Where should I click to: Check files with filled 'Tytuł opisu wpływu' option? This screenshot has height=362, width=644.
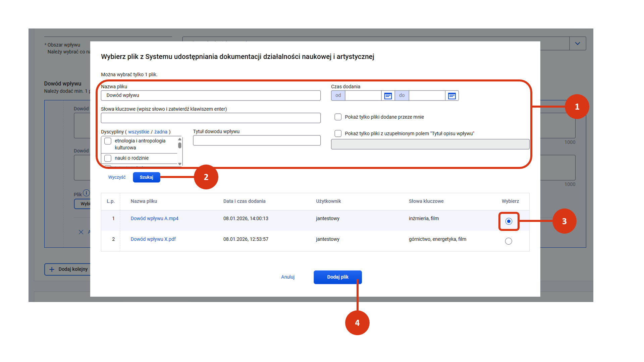(338, 133)
